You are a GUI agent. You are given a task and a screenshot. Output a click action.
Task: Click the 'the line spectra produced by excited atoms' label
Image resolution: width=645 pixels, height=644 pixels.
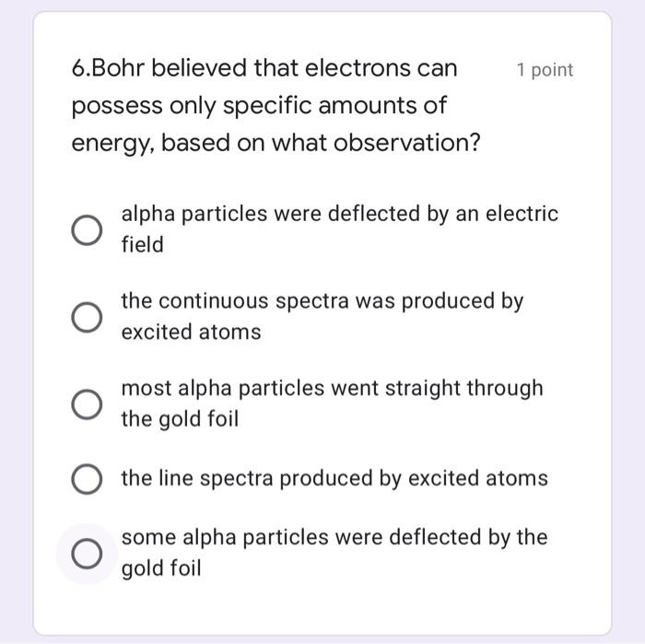tap(334, 479)
